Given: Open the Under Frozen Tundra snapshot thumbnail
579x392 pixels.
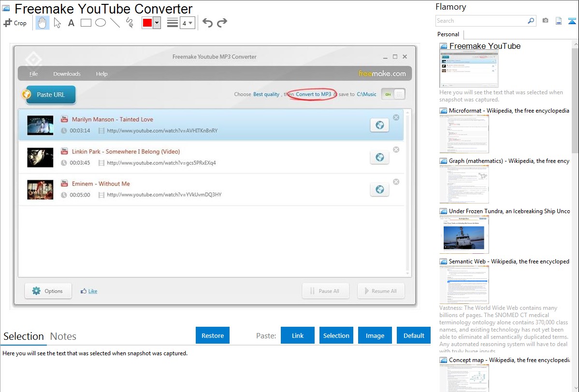Looking at the screenshot, I should 464,234.
